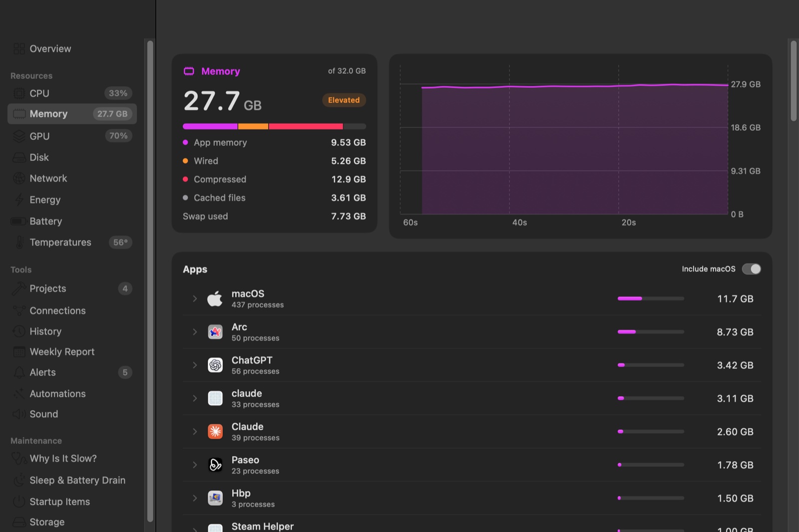Click the GPU layers icon
Screen dimensions: 799x532
tap(19, 136)
